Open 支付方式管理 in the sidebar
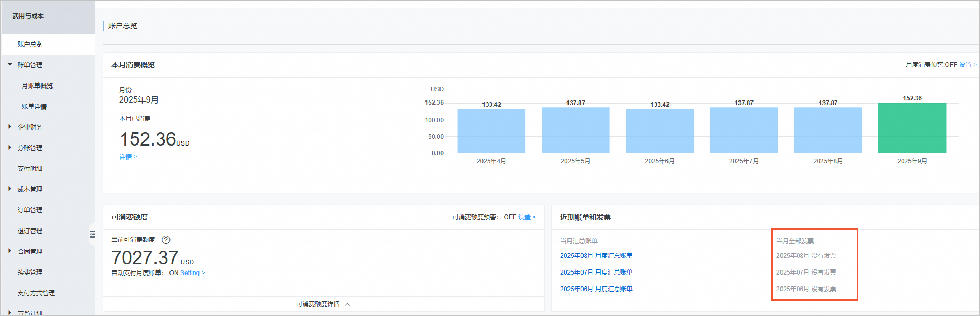 click(x=36, y=293)
